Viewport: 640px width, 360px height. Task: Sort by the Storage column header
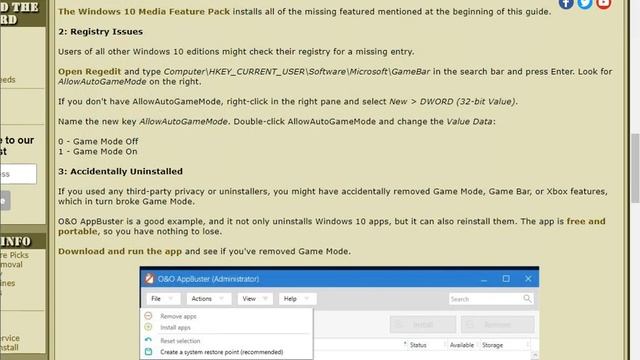(x=492, y=345)
